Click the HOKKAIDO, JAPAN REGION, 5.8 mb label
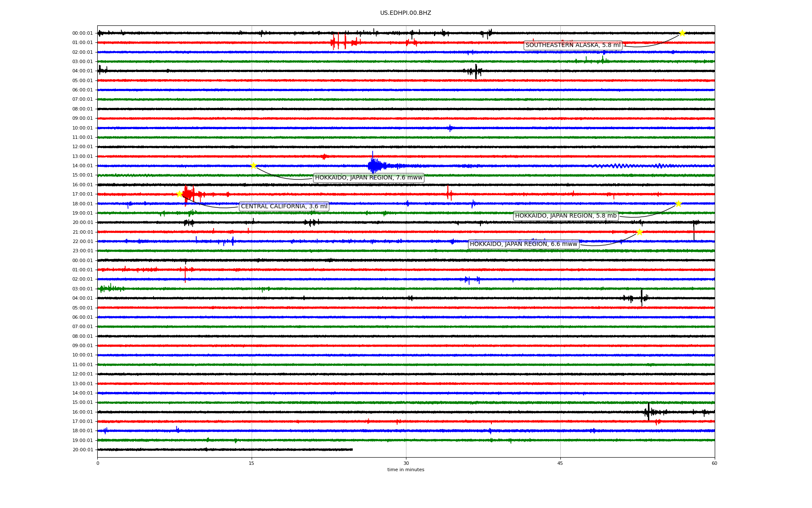The width and height of the screenshot is (812, 508). [565, 216]
